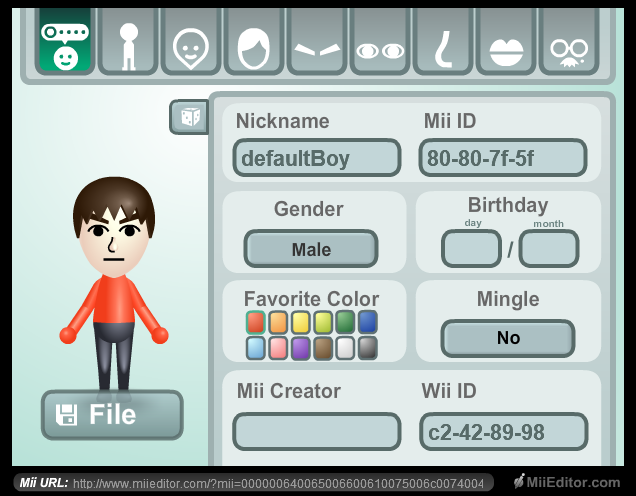636x496 pixels.
Task: Open the body height and build tab
Action: 128,41
